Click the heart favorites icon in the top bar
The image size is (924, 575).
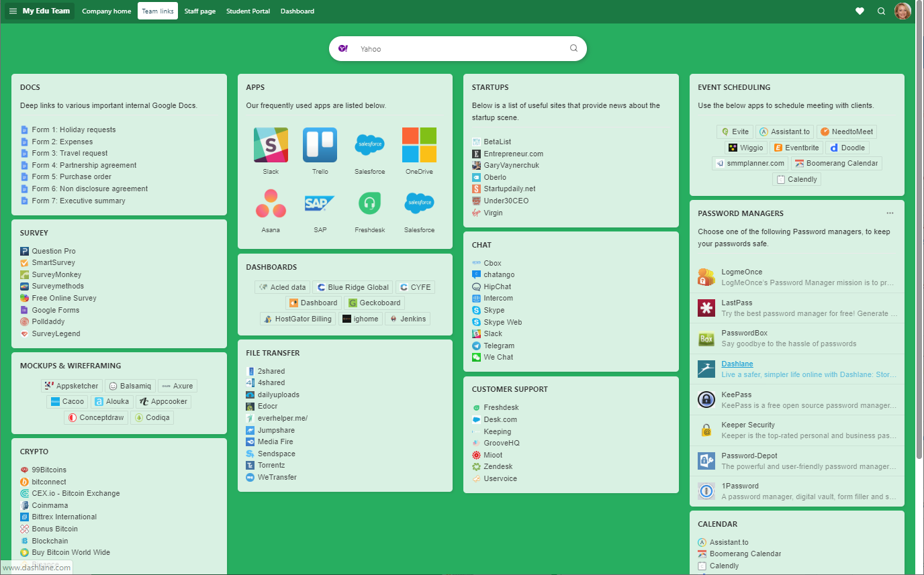tap(860, 11)
